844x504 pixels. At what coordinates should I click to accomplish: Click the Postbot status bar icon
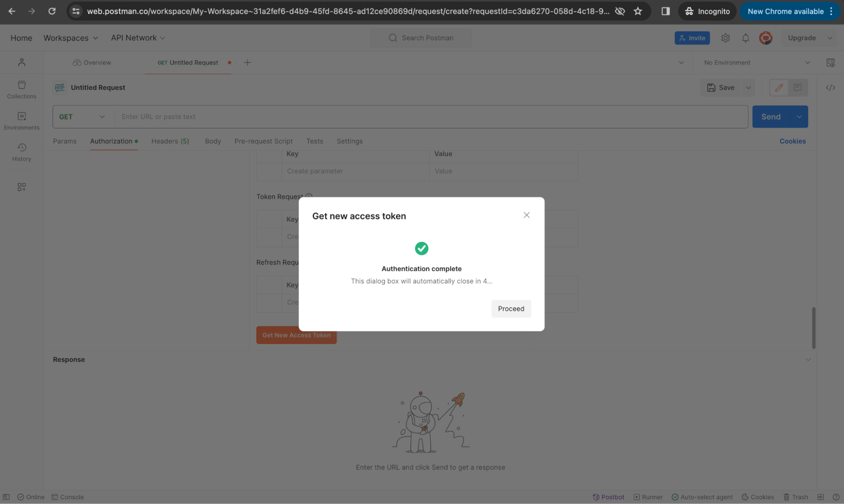(608, 496)
